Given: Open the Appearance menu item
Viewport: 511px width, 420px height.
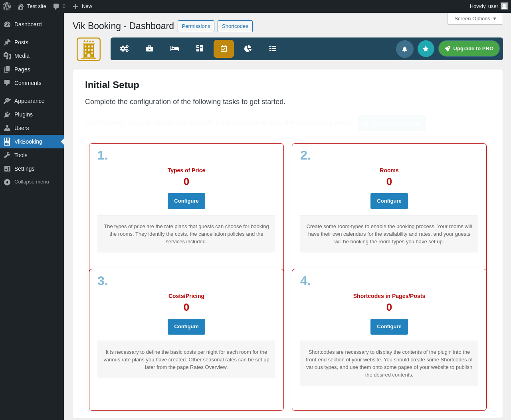Looking at the screenshot, I should click(x=32, y=101).
